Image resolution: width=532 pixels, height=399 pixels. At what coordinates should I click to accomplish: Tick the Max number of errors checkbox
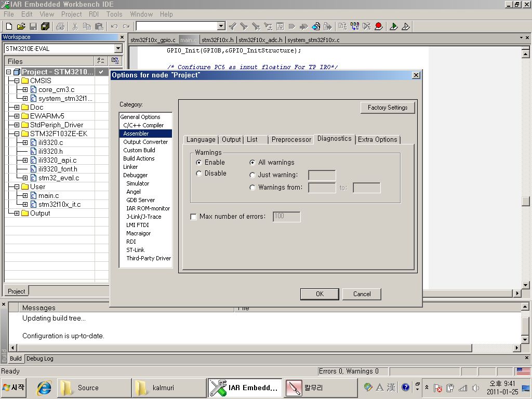click(x=193, y=217)
